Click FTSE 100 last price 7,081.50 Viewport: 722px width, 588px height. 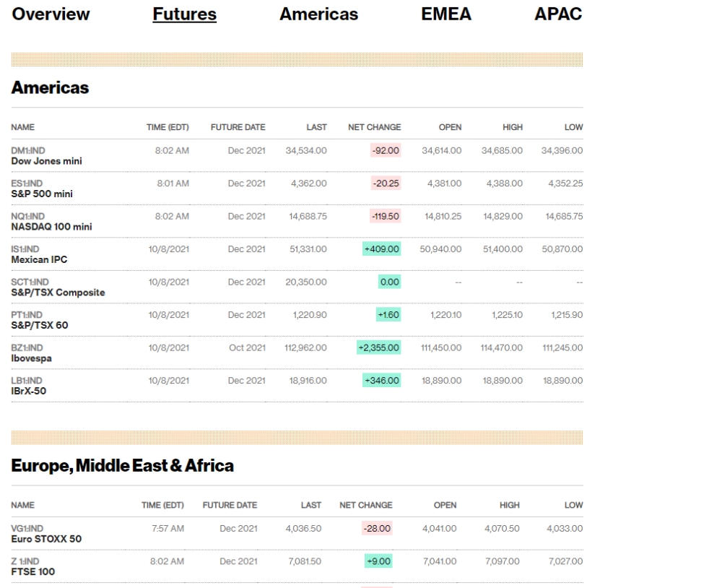pyautogui.click(x=305, y=561)
